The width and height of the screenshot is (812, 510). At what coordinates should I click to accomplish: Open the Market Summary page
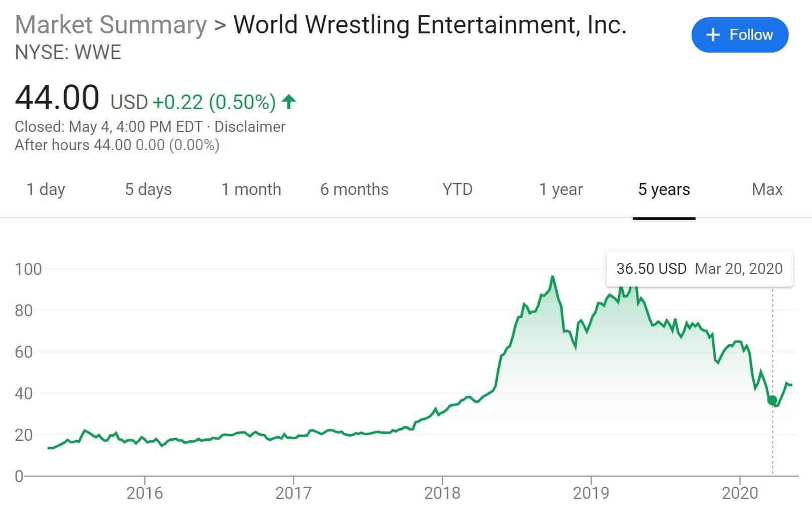click(x=109, y=24)
